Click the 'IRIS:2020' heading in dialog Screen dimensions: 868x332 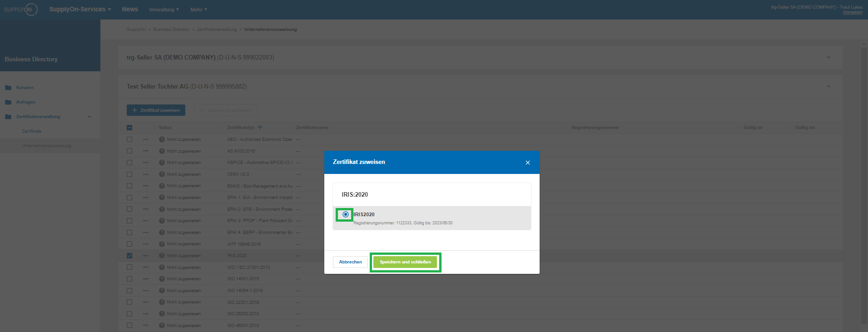[x=355, y=194]
